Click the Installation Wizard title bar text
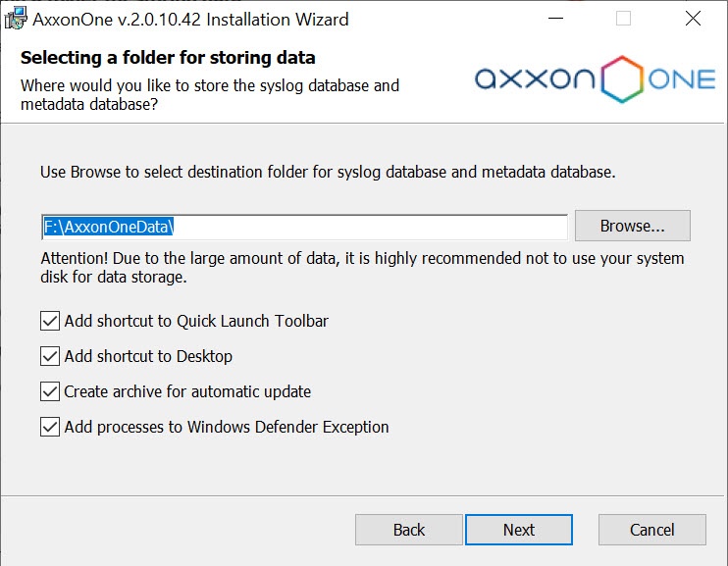 click(190, 19)
